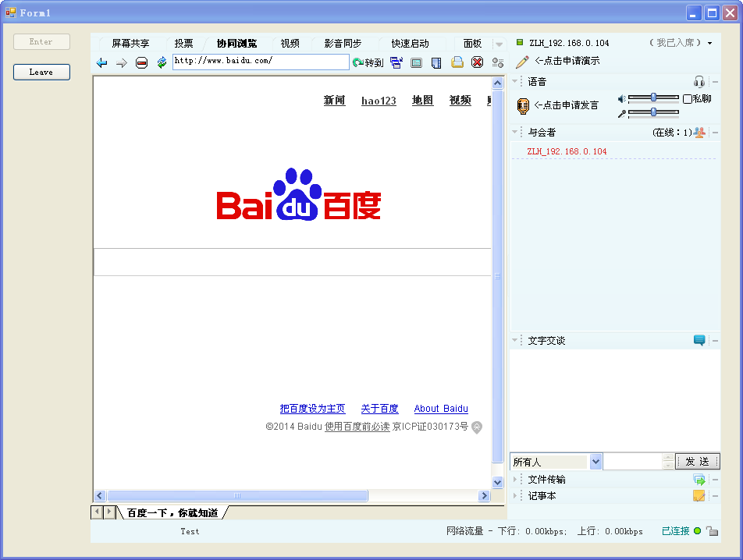Click the chat bubble icon beside 文字交谈
This screenshot has height=560, width=743.
tap(699, 341)
